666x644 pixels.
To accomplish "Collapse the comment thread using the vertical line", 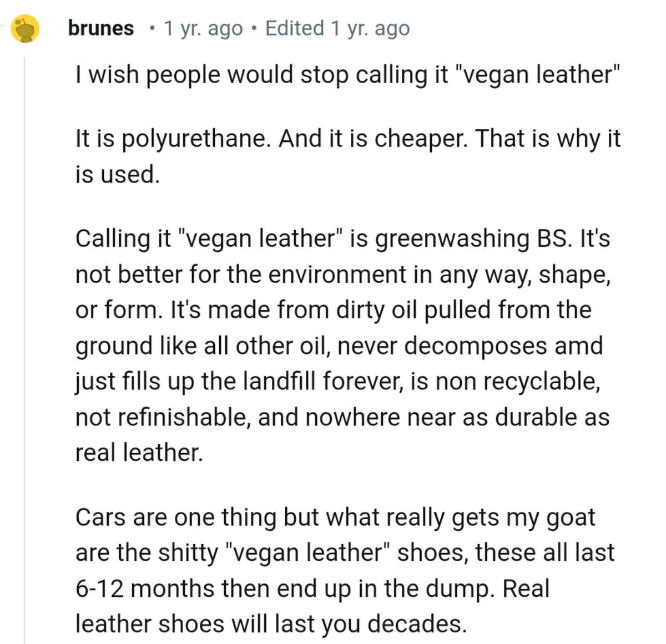I will click(x=24, y=344).
